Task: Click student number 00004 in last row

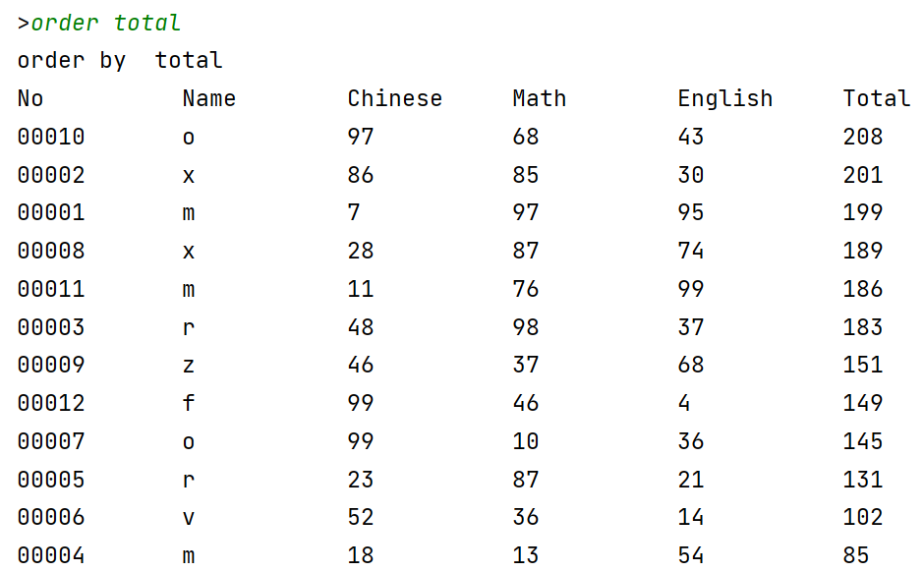Action: (51, 556)
